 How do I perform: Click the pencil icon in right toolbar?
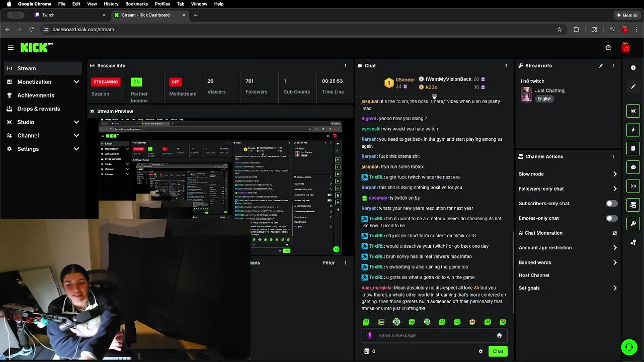point(633,86)
